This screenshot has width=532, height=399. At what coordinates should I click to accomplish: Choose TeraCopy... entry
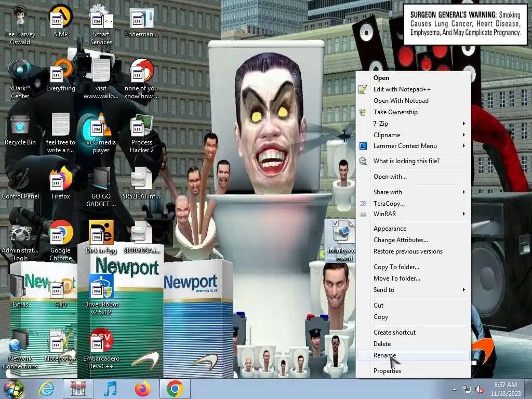tap(414, 204)
